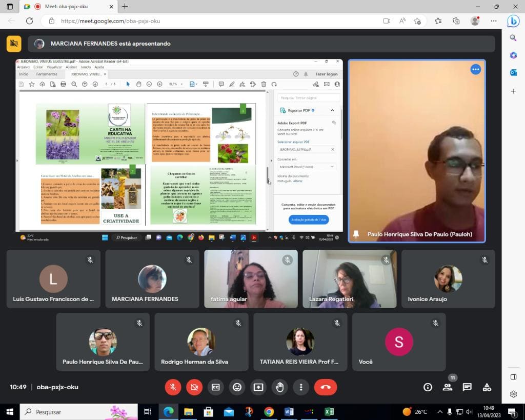The height and width of the screenshot is (420, 525).
Task: Open the Edge profile avatar
Action: (x=475, y=21)
